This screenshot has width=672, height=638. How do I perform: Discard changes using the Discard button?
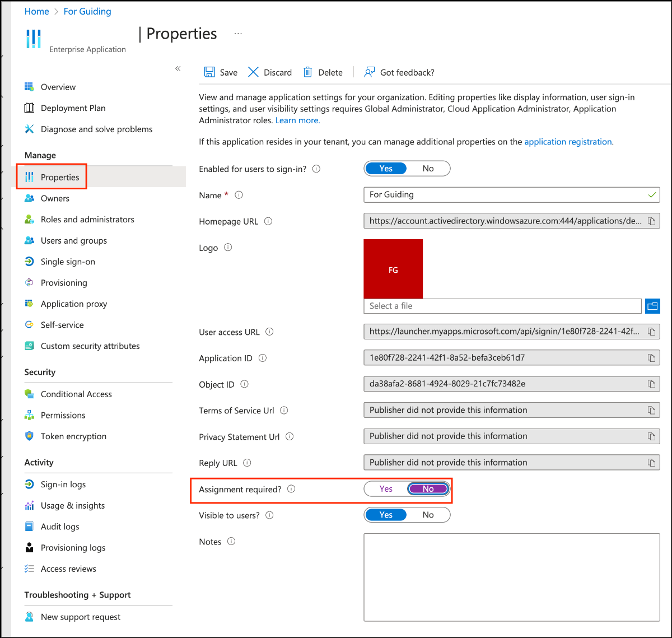pos(270,72)
